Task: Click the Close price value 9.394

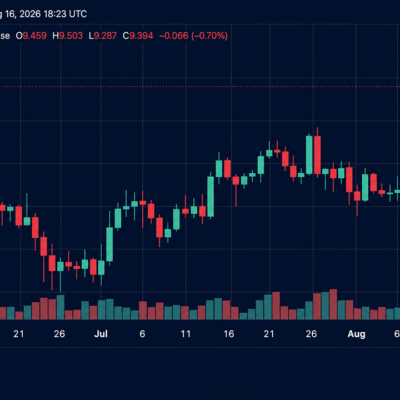Action: (x=141, y=36)
